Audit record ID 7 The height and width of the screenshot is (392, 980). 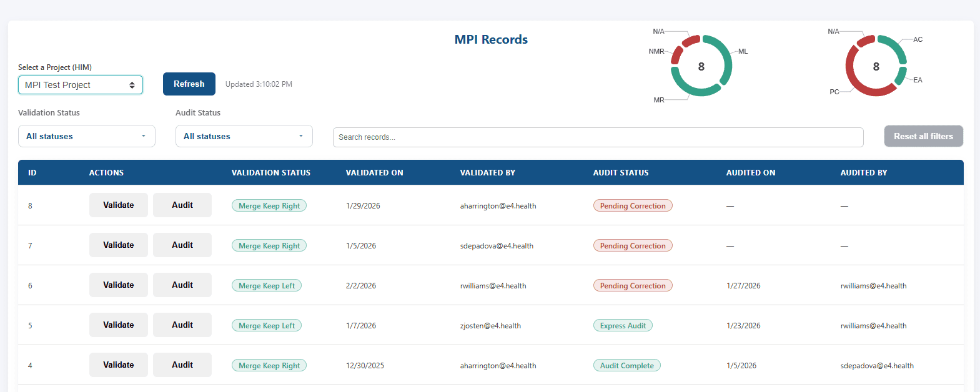click(182, 245)
